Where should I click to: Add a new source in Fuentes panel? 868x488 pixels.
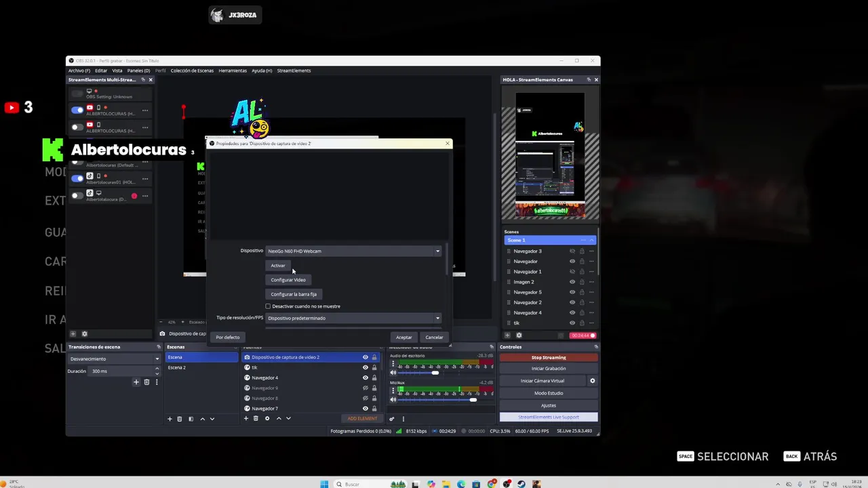click(245, 418)
